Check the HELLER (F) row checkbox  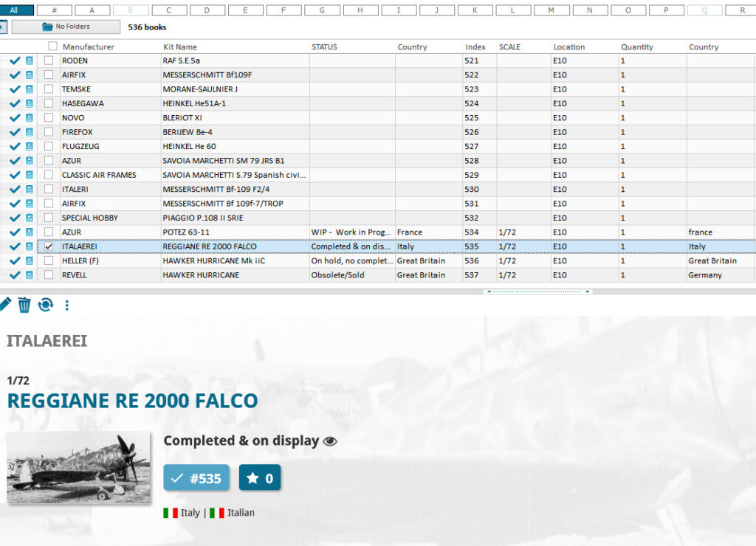[49, 260]
